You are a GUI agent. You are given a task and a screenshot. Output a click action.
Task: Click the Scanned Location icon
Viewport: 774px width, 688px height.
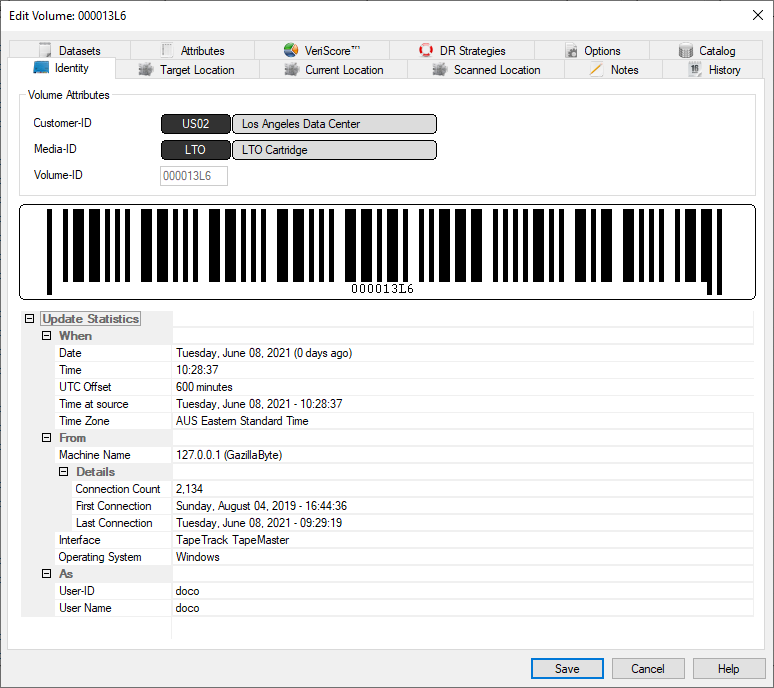(439, 70)
